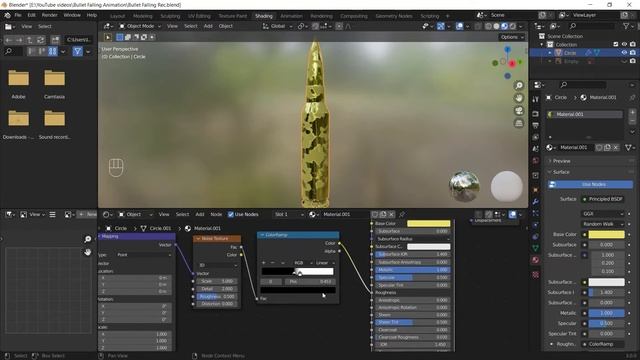Open the GGX distribution dropdown
The height and width of the screenshot is (360, 640).
tap(602, 214)
